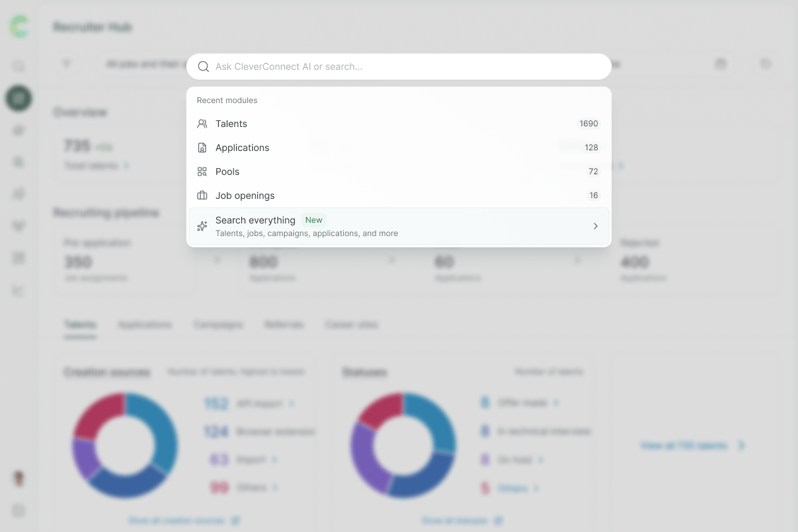Image resolution: width=798 pixels, height=532 pixels.
Task: Click the 1690 count next to Talents
Action: (589, 124)
